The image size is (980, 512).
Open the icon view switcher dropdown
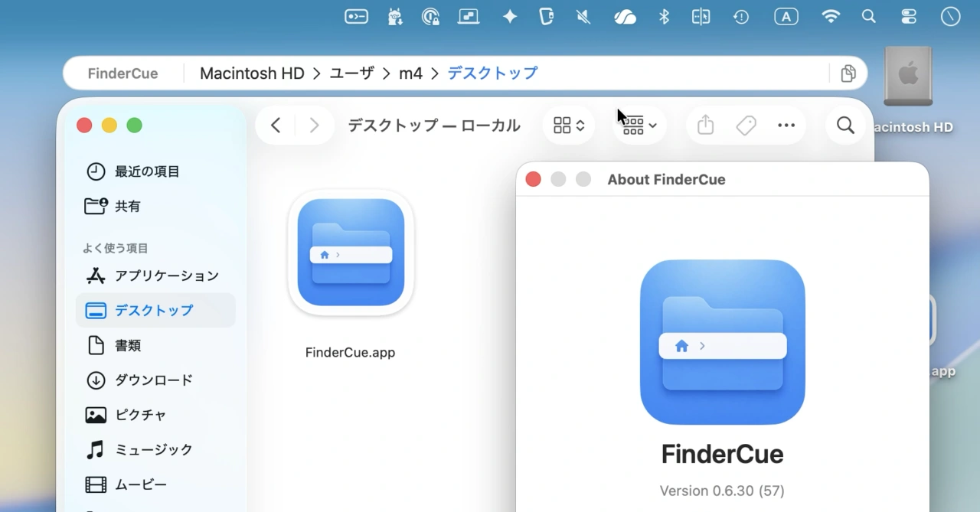pos(569,126)
